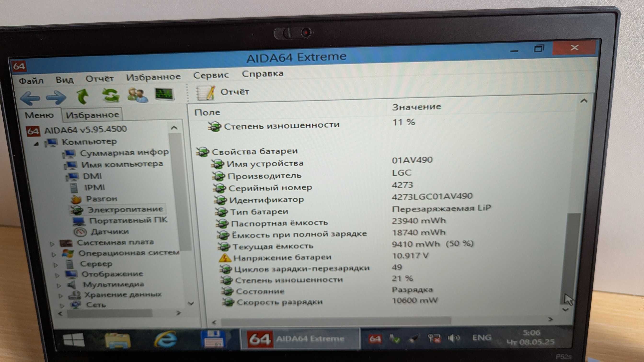Expand the Операционная система node
This screenshot has width=644, height=362.
pos(53,255)
